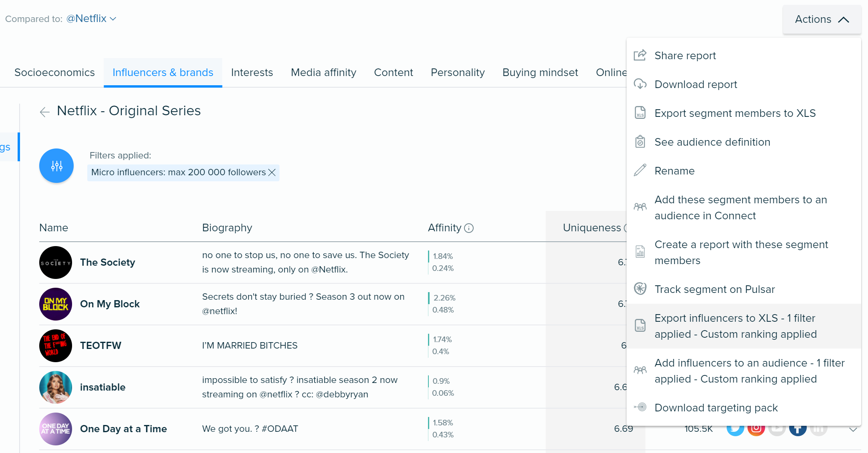
Task: Open the One Day at a Time avatar
Action: pyautogui.click(x=56, y=429)
